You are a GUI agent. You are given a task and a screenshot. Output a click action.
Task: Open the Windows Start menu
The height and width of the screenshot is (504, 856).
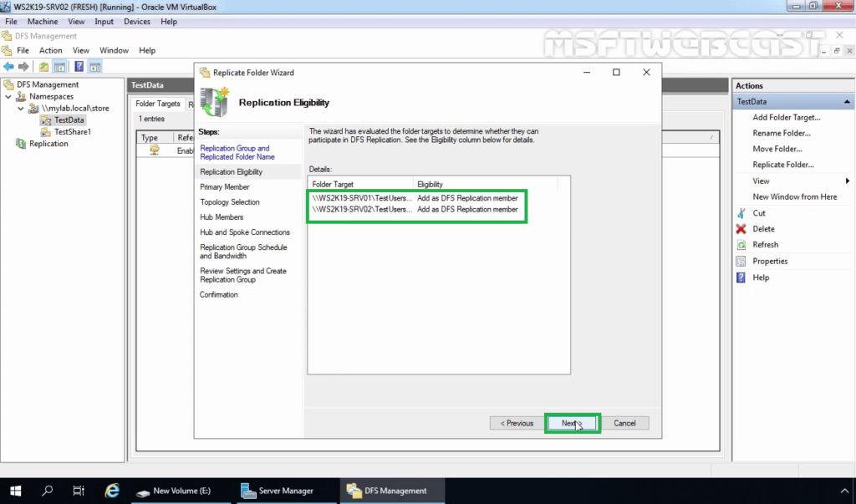(15, 491)
